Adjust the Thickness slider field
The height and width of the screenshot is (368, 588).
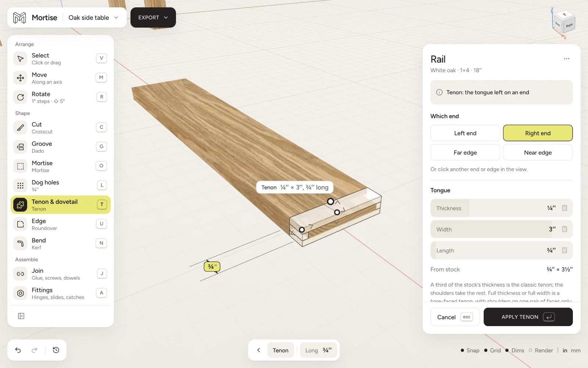(x=501, y=208)
